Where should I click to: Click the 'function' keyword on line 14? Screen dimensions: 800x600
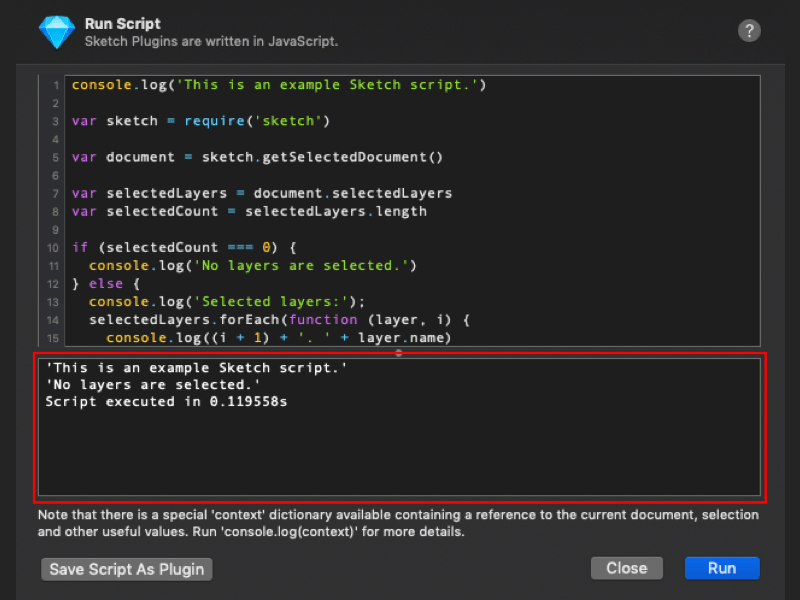[x=323, y=320]
